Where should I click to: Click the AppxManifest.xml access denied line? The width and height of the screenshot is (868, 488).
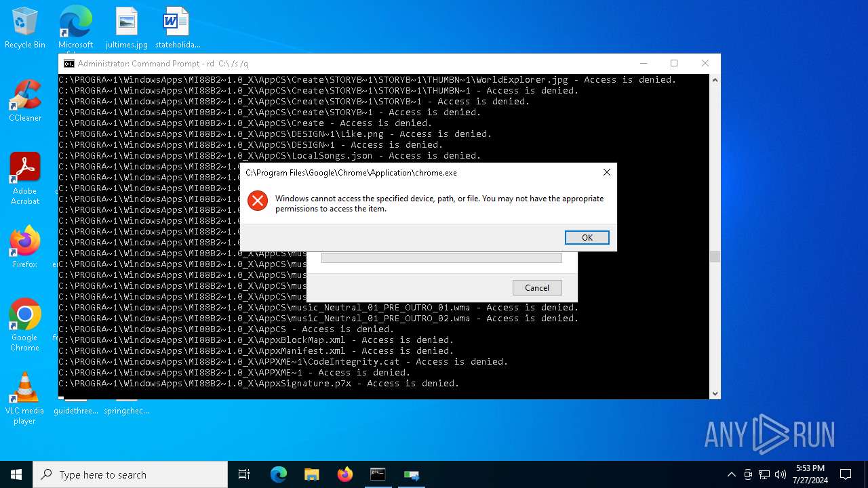point(256,351)
